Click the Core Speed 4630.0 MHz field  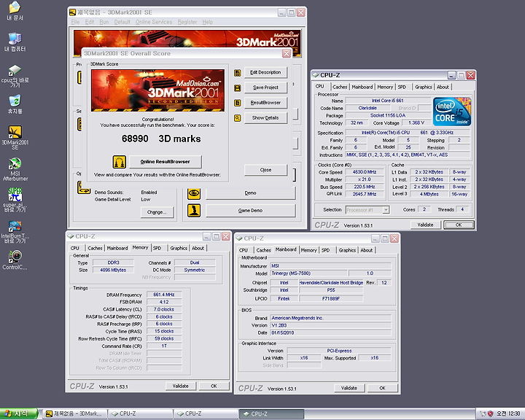click(x=365, y=172)
